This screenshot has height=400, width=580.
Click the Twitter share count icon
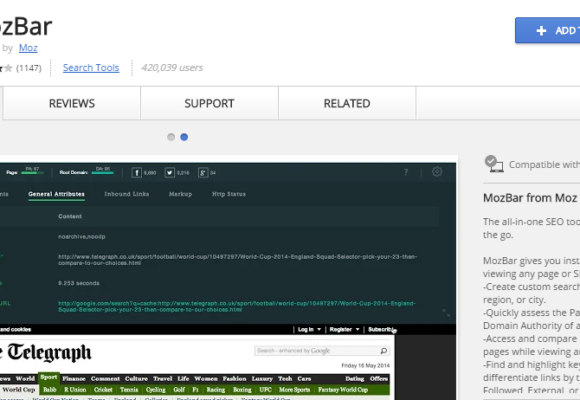[170, 173]
